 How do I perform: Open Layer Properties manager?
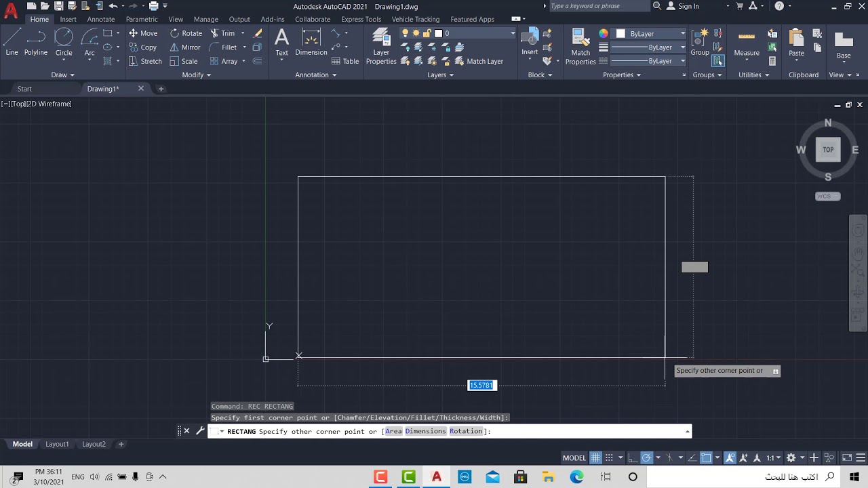point(381,46)
